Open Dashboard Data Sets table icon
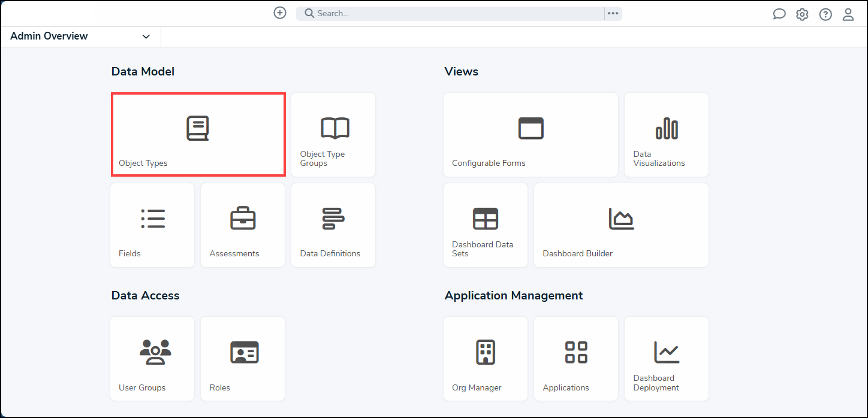Image resolution: width=868 pixels, height=418 pixels. click(x=486, y=219)
